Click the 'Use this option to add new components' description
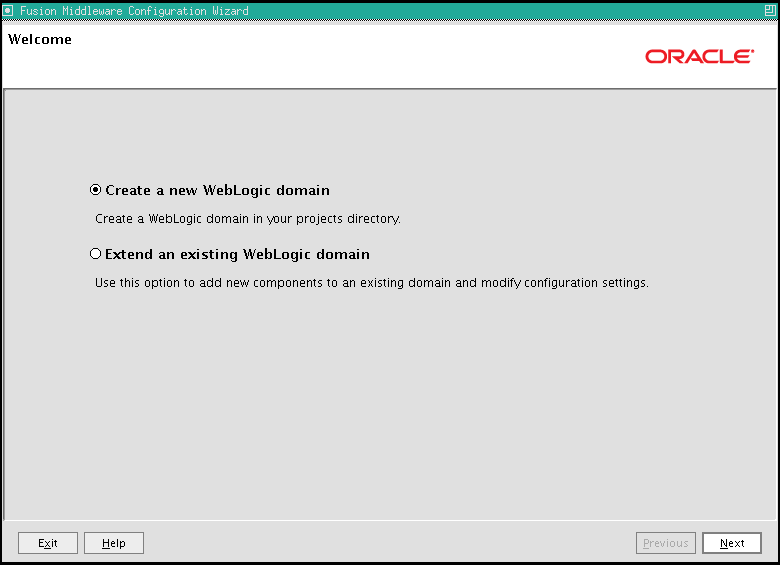 tap(372, 283)
